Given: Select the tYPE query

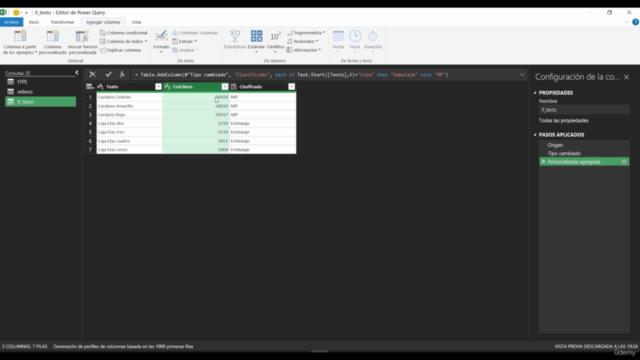Looking at the screenshot, I should point(40,82).
